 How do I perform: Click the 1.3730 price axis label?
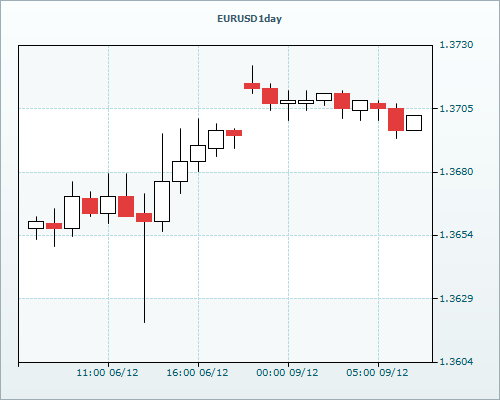456,45
